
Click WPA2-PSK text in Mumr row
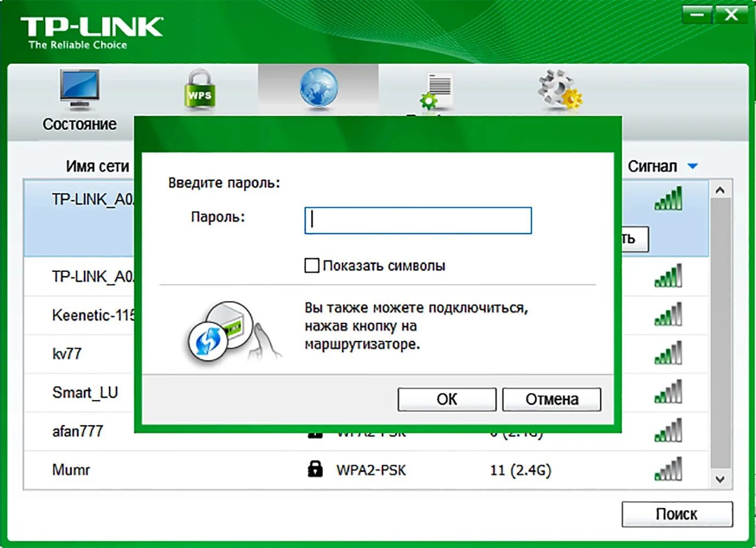(371, 470)
